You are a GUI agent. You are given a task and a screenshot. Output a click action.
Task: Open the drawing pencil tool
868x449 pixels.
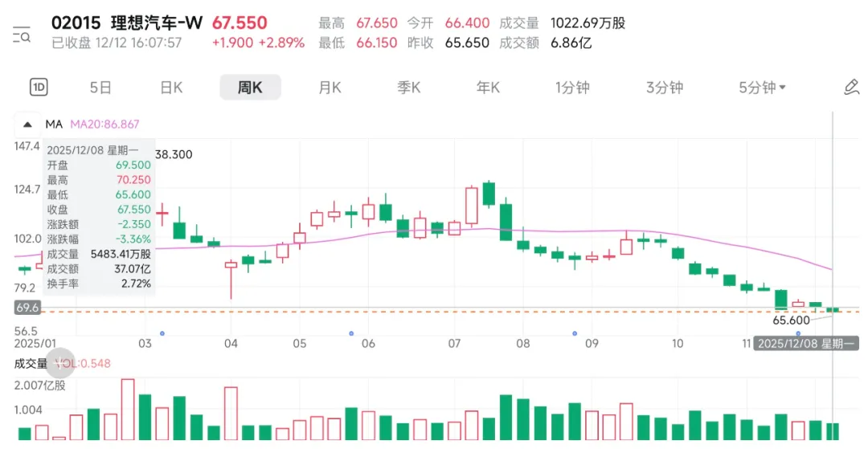coord(851,88)
